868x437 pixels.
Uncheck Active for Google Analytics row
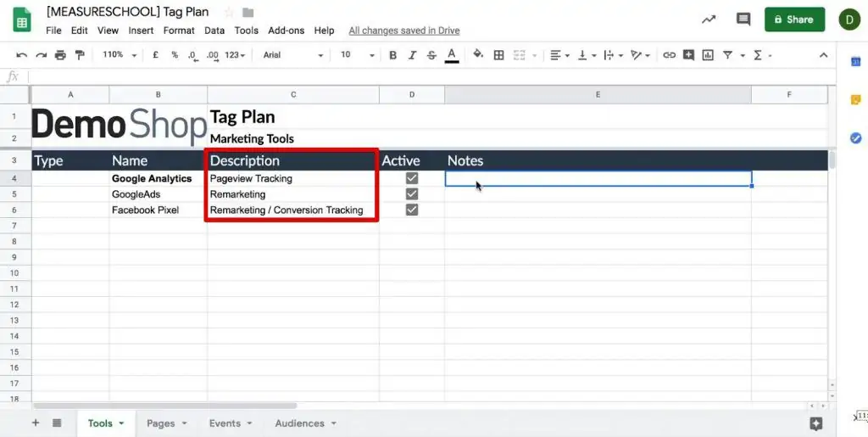click(x=411, y=178)
